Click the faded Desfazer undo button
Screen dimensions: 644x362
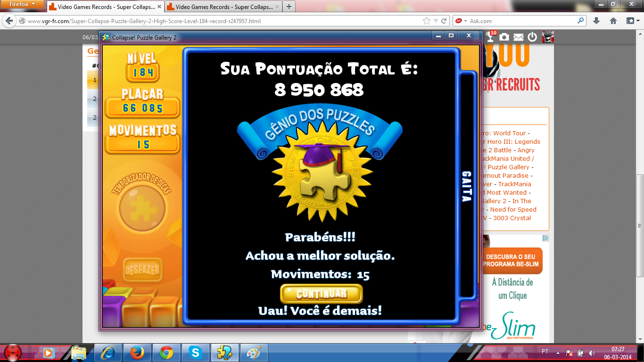click(x=142, y=270)
